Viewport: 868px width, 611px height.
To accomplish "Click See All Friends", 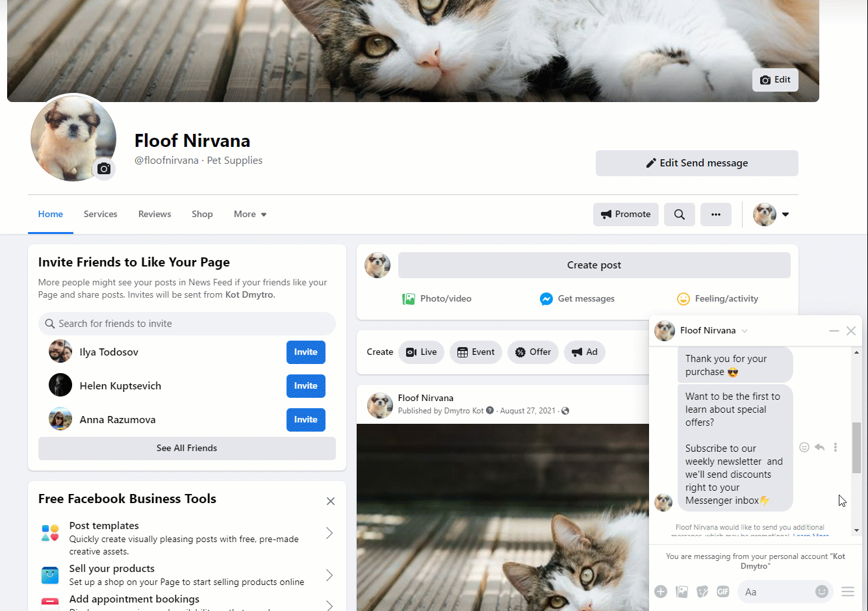I will tap(187, 448).
